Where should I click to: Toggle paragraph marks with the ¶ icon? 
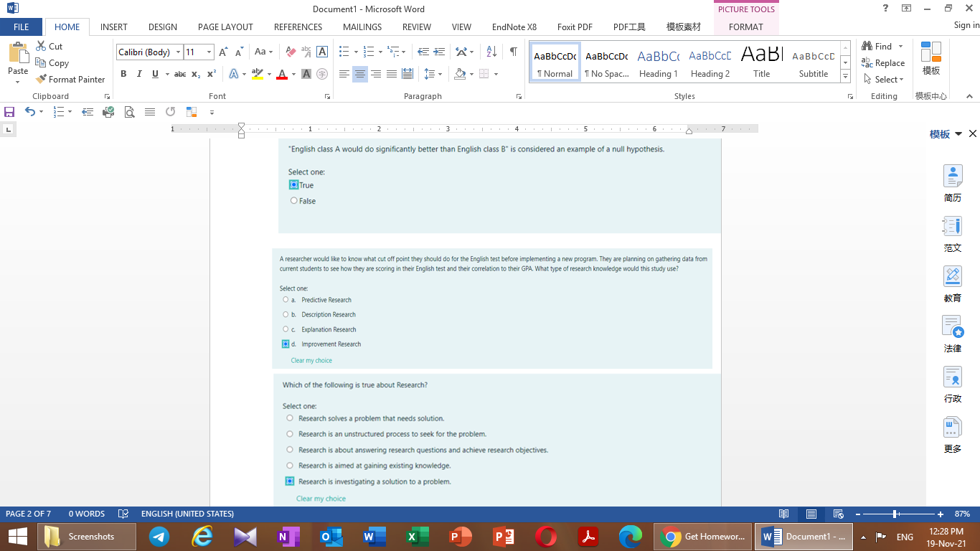[x=512, y=52]
